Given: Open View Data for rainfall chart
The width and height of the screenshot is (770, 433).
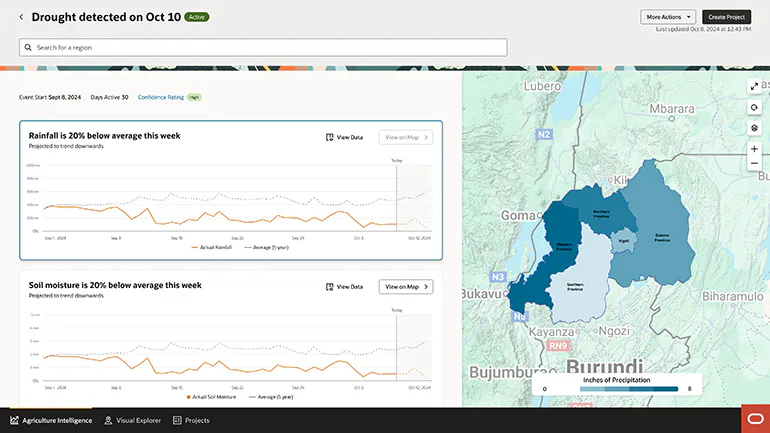Looking at the screenshot, I should [345, 137].
